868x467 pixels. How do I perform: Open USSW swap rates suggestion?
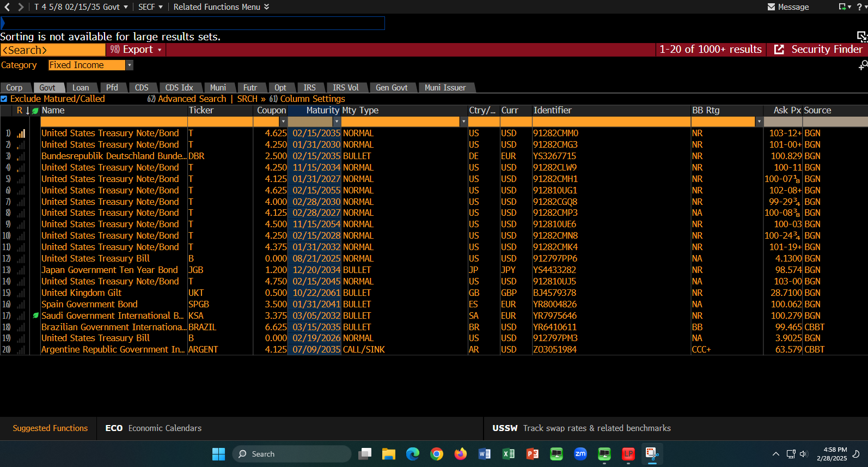582,428
